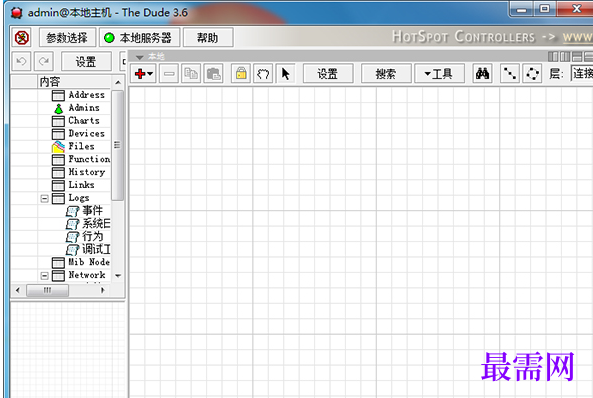Click the Files colorful folder icon

click(58, 147)
